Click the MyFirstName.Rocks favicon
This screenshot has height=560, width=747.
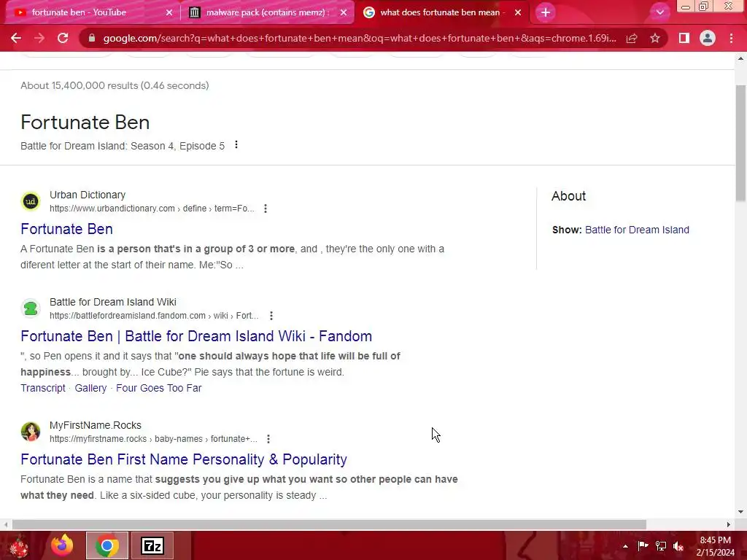tap(31, 432)
